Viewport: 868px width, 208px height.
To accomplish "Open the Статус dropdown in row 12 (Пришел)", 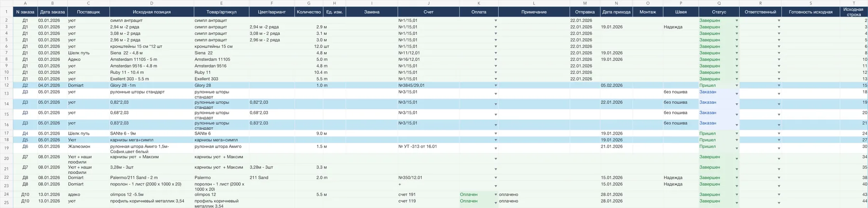I will (736, 85).
